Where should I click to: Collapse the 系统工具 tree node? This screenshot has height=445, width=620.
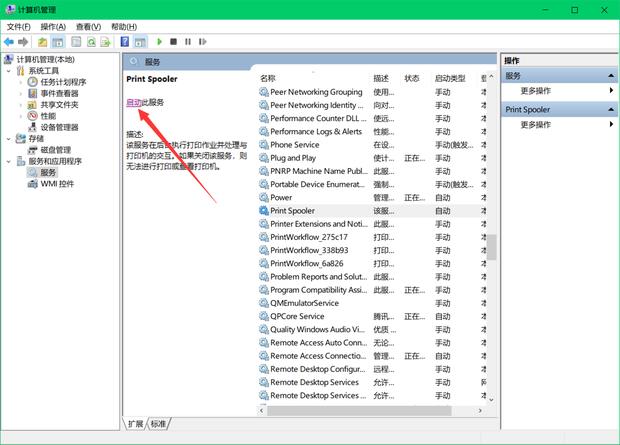(x=9, y=71)
